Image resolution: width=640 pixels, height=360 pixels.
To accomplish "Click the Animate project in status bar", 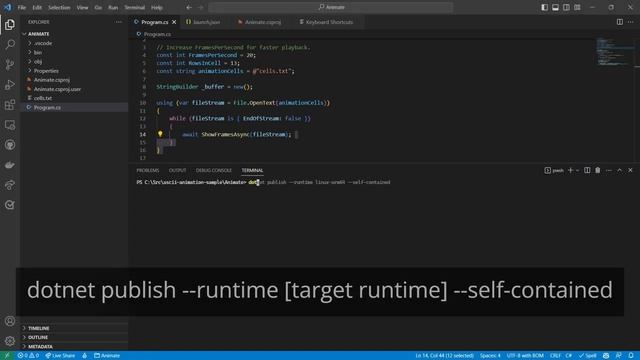I will (x=107, y=356).
